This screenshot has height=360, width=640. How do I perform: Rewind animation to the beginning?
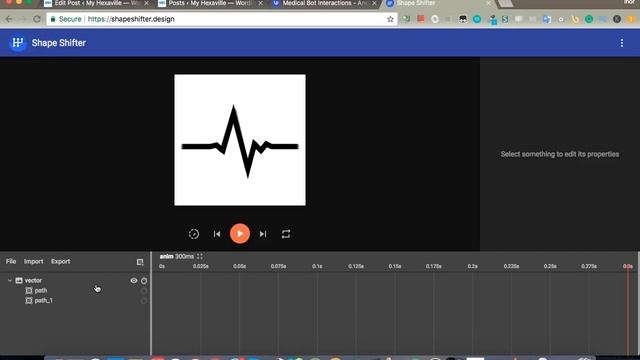[217, 234]
